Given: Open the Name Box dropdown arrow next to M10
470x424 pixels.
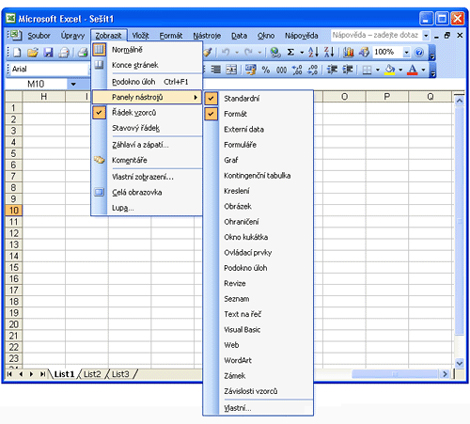Looking at the screenshot, I should tap(73, 84).
